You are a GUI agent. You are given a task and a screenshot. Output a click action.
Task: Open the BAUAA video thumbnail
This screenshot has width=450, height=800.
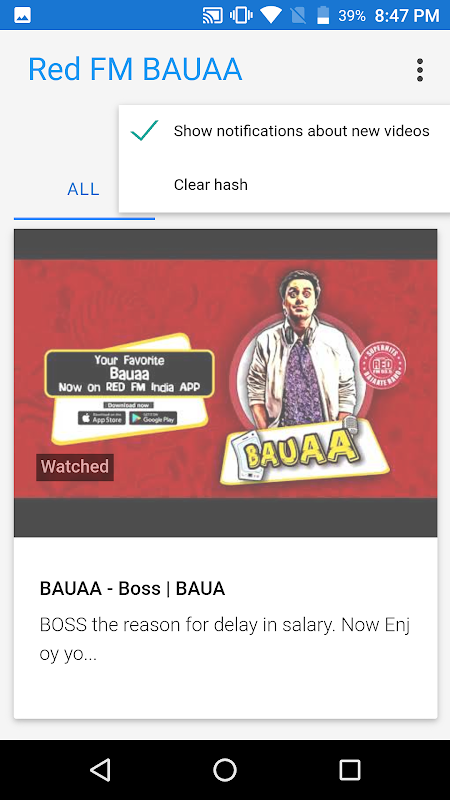[x=226, y=383]
